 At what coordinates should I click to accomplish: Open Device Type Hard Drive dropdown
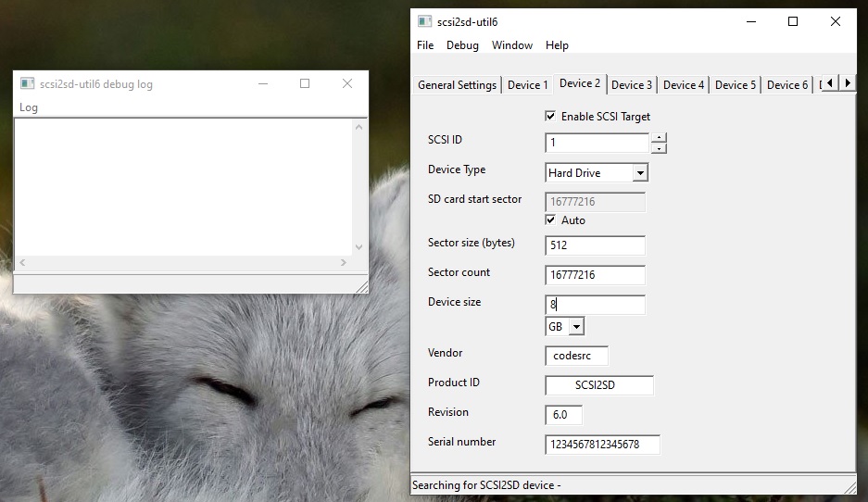(x=640, y=172)
